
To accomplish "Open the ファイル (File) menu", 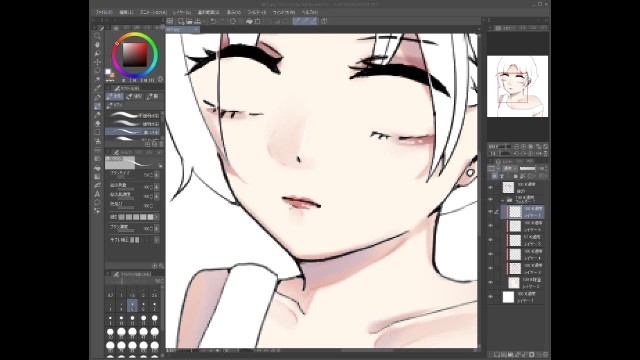I will (104, 12).
